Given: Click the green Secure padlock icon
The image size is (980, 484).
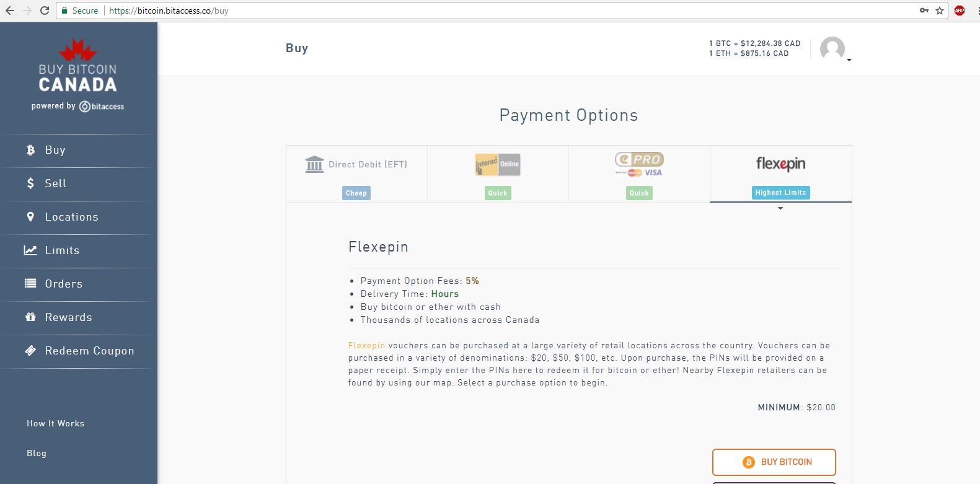Looking at the screenshot, I should point(64,11).
